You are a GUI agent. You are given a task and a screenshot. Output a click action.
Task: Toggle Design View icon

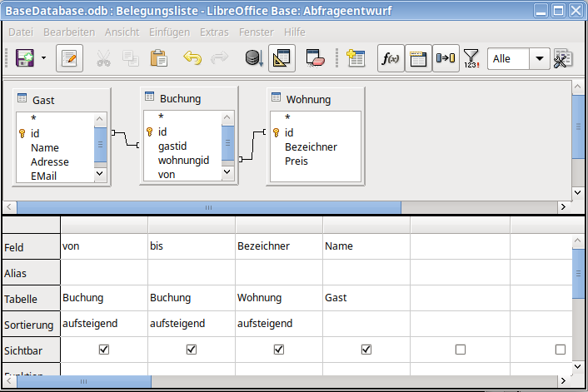click(x=282, y=59)
